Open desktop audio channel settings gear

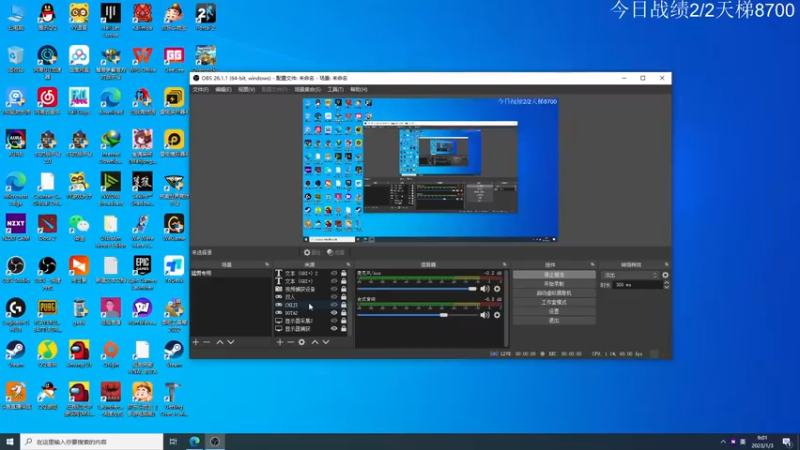pos(497,315)
